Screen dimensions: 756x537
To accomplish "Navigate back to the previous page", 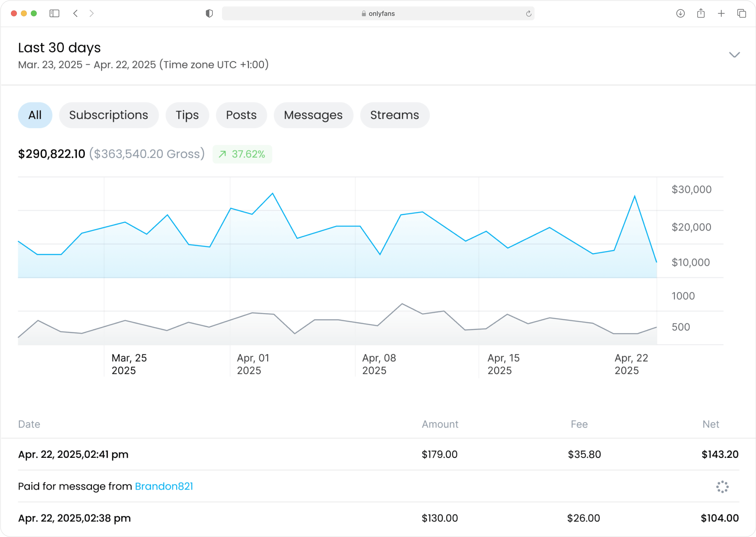I will coord(76,14).
